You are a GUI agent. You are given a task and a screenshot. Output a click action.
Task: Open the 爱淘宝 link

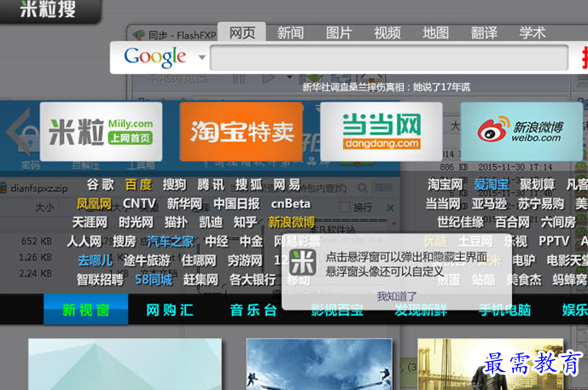[492, 184]
